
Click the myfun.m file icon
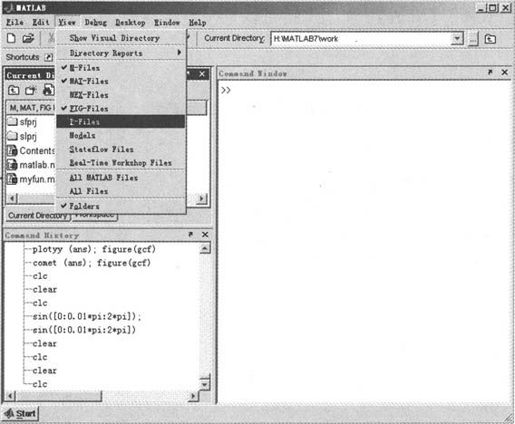pyautogui.click(x=12, y=179)
